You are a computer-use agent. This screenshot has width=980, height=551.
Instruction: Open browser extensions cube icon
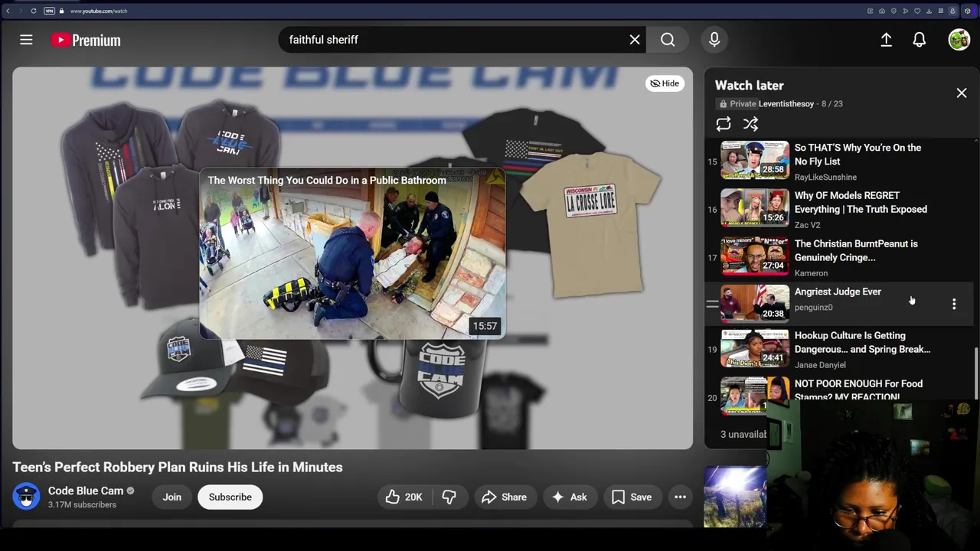pyautogui.click(x=968, y=11)
